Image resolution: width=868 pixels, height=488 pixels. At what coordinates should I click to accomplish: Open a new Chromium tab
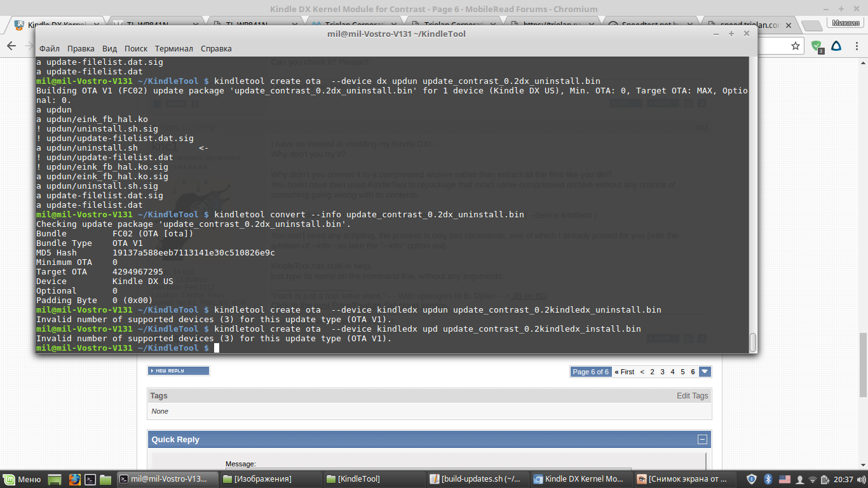click(x=811, y=25)
